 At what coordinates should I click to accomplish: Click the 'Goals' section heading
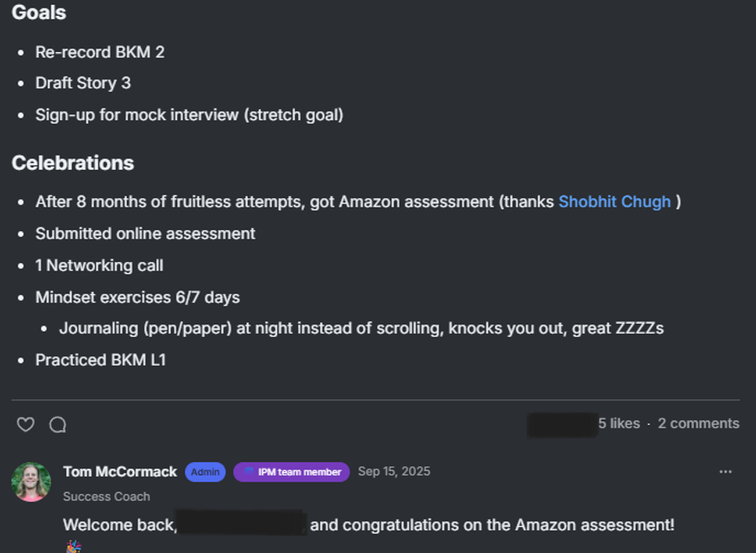38,13
